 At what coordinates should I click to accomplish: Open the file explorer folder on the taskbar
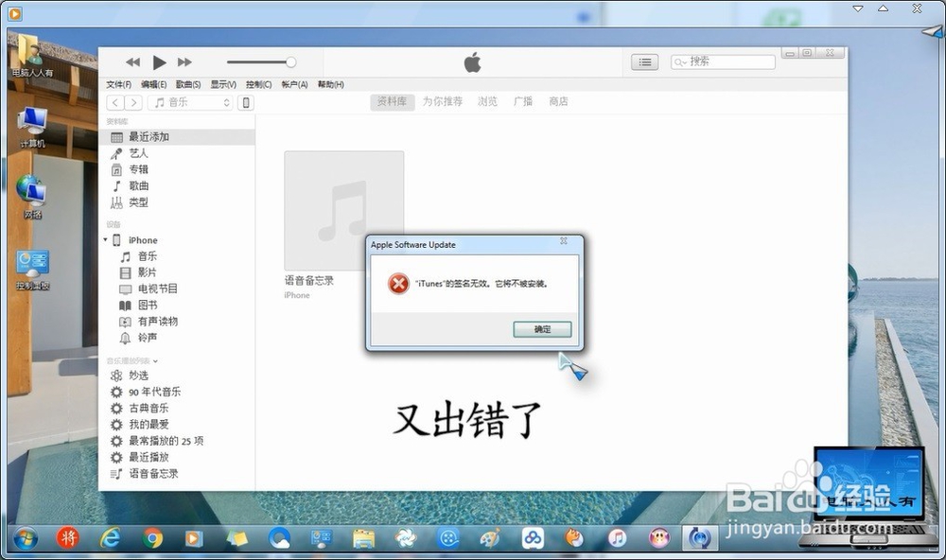(x=363, y=537)
